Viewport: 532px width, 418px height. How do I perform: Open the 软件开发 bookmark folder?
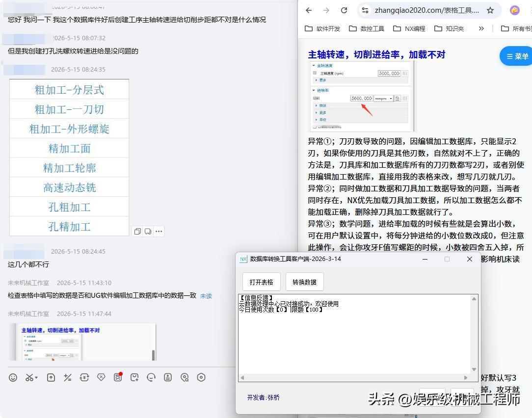click(322, 28)
